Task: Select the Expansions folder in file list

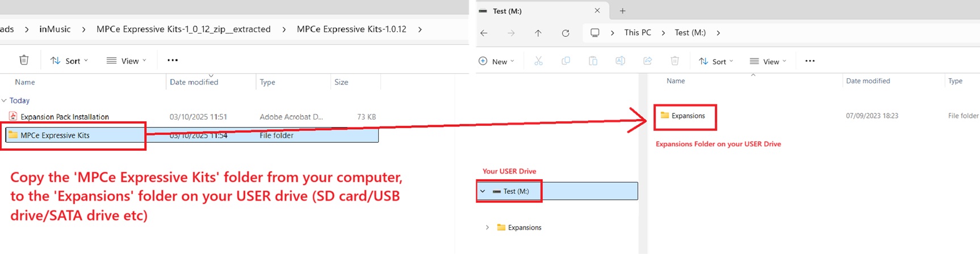Action: tap(683, 116)
